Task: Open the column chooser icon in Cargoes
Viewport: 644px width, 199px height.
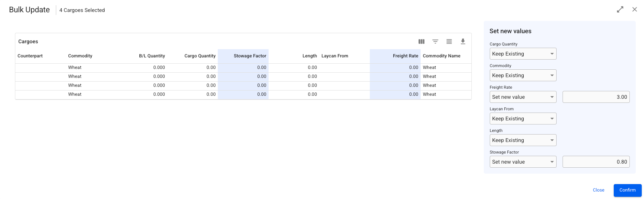Action: (x=421, y=41)
